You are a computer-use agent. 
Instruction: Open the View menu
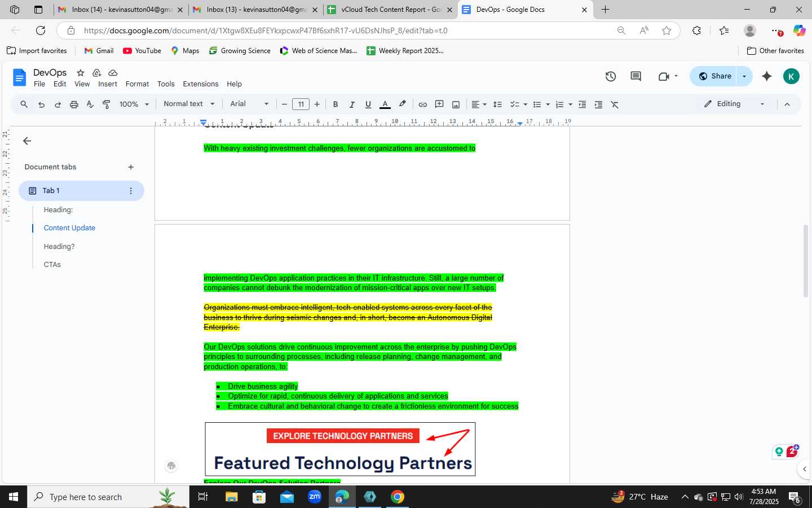coord(82,84)
